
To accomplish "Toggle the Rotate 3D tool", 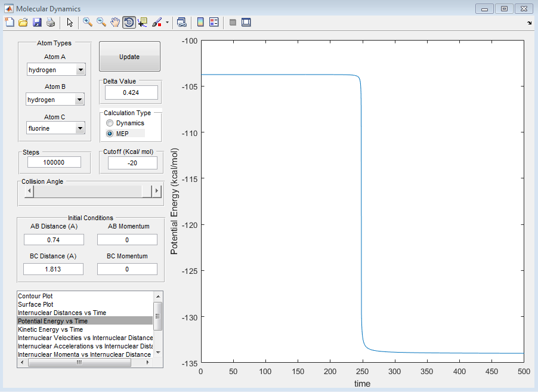I will coord(129,22).
